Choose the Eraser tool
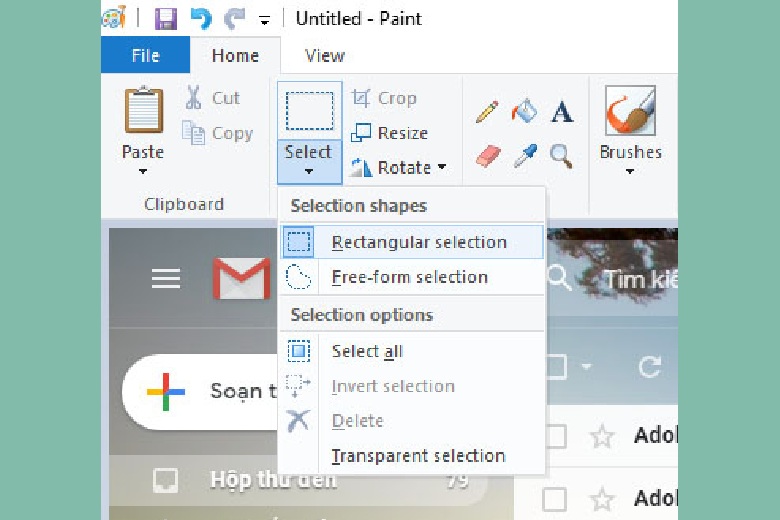Screen dimensions: 780x520 point(487,156)
